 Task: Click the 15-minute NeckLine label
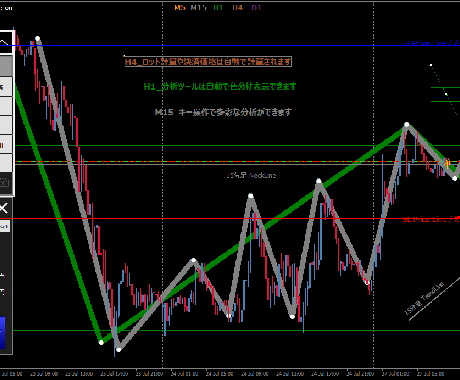[x=251, y=175]
